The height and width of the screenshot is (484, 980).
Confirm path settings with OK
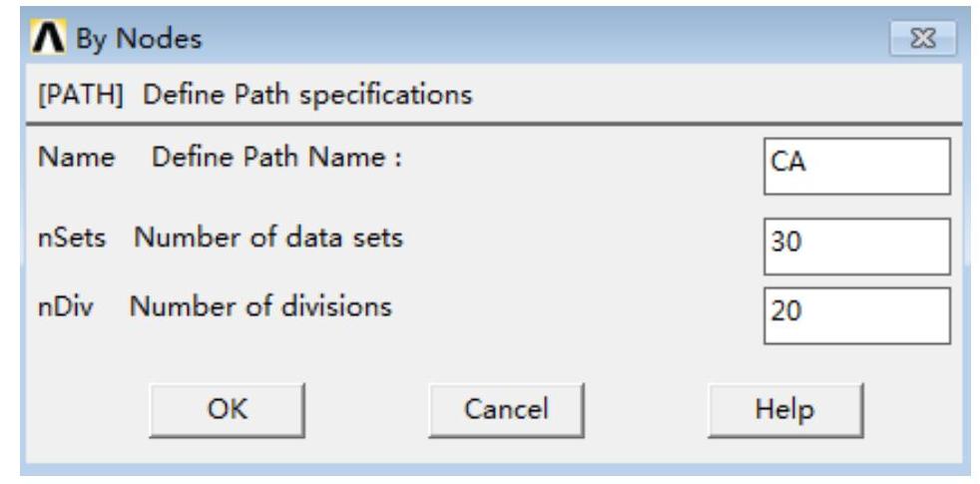228,409
